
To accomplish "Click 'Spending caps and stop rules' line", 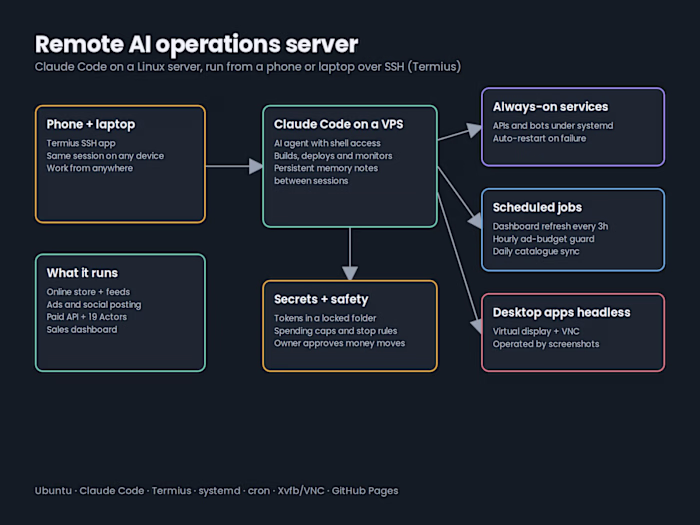I will [x=335, y=331].
